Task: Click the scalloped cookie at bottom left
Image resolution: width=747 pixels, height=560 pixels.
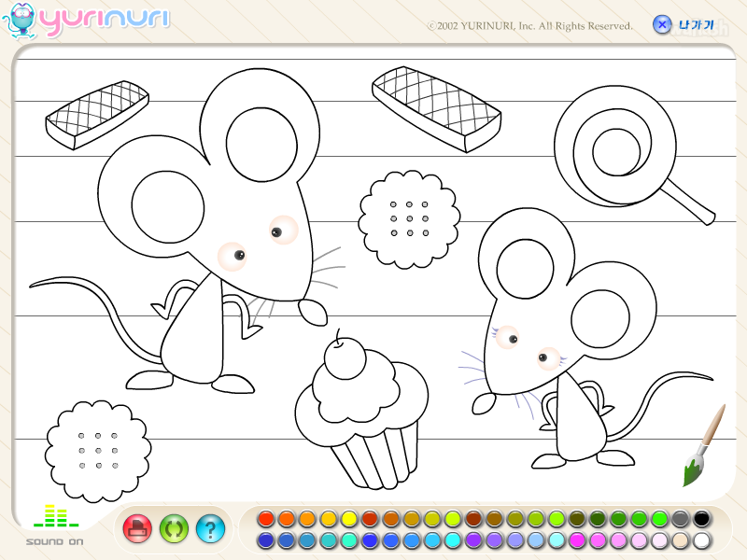Action: pos(98,451)
